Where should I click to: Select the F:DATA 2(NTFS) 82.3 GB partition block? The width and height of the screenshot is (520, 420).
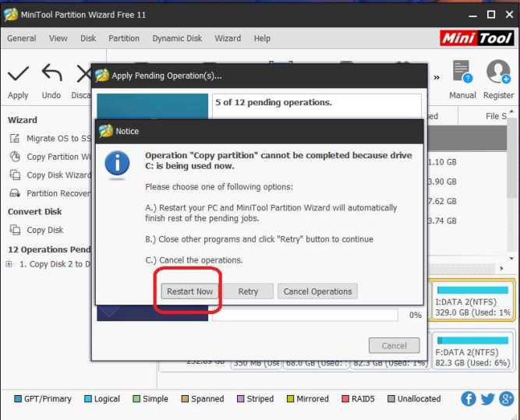(x=472, y=351)
